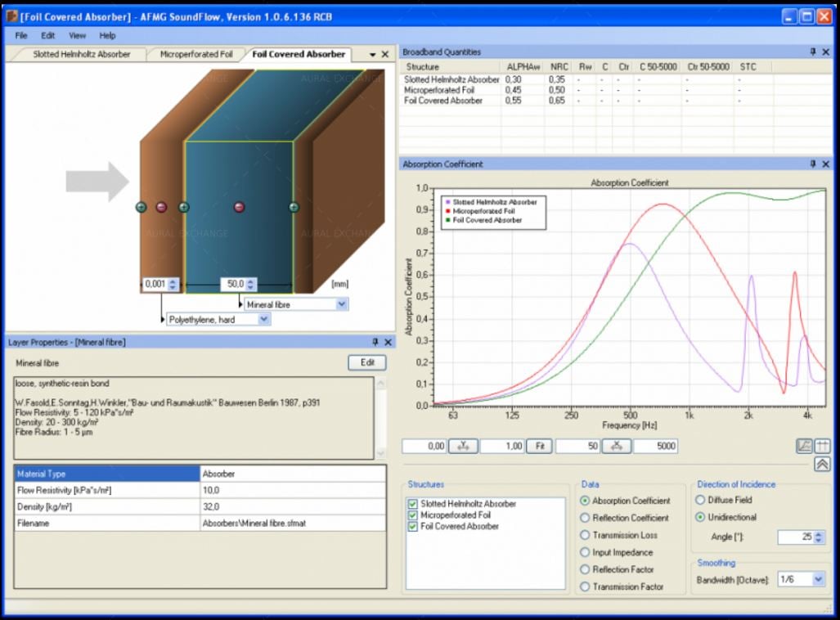Uncheck the Microperforated Foil structure checkbox
Image resolution: width=840 pixels, height=620 pixels.
(x=412, y=515)
